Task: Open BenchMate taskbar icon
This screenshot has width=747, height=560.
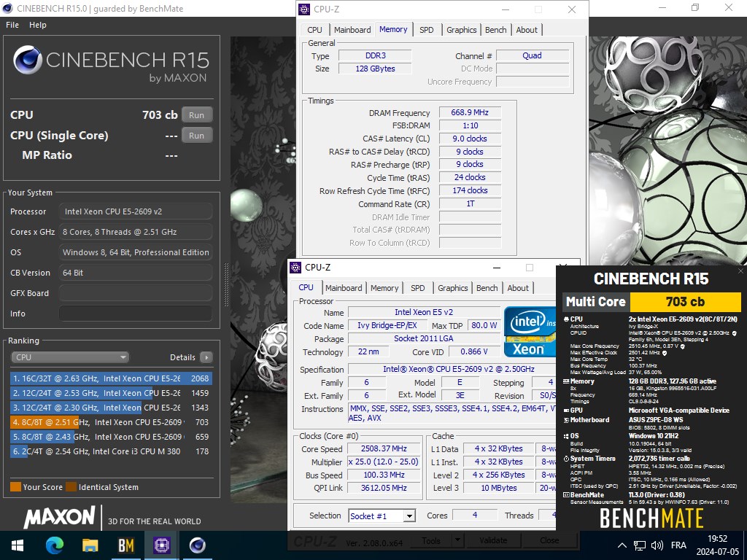Action: click(125, 545)
